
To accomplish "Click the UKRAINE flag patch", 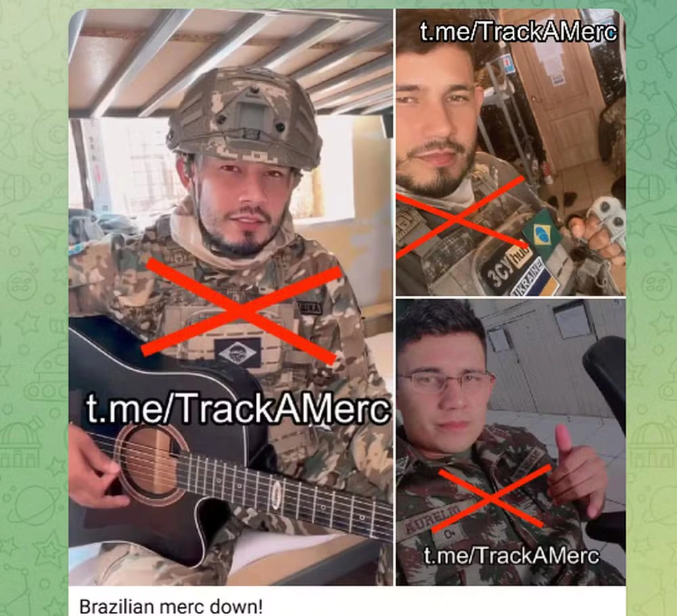I will click(x=536, y=278).
